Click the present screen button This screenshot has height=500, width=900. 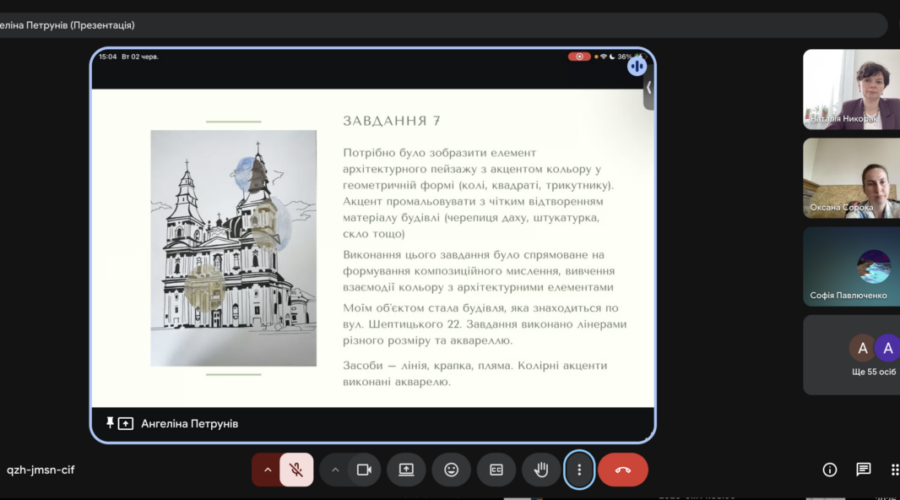pyautogui.click(x=406, y=470)
